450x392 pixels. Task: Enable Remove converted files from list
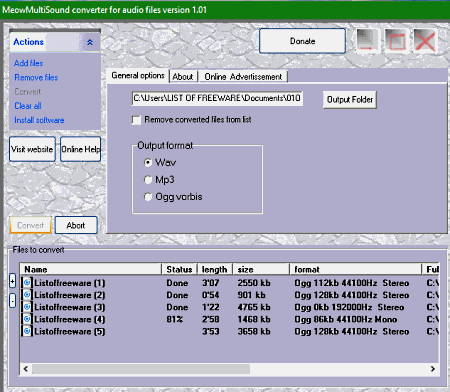(136, 120)
